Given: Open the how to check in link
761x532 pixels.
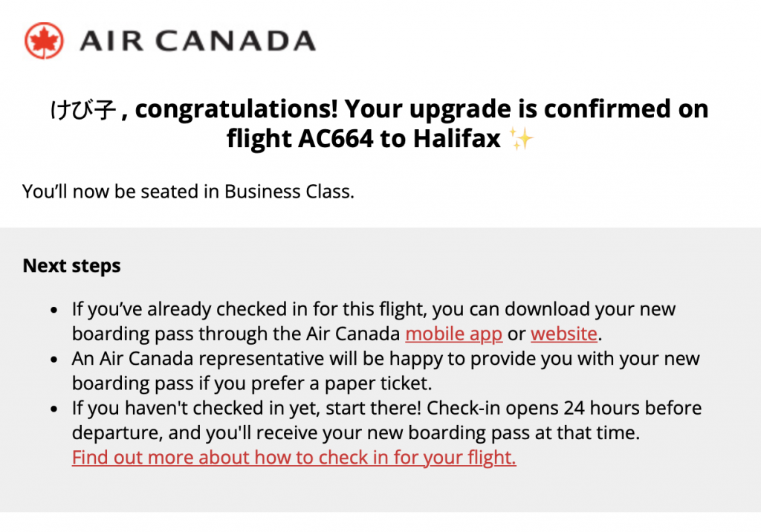Looking at the screenshot, I should point(294,457).
